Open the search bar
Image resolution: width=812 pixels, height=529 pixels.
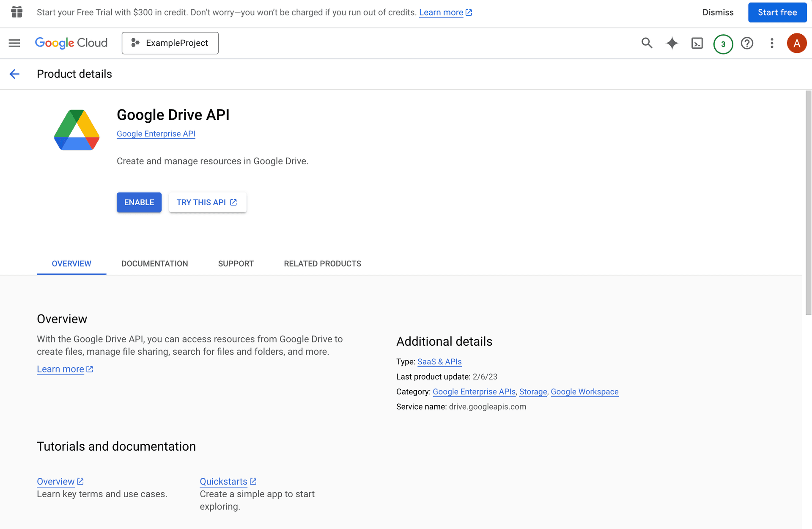coord(647,43)
